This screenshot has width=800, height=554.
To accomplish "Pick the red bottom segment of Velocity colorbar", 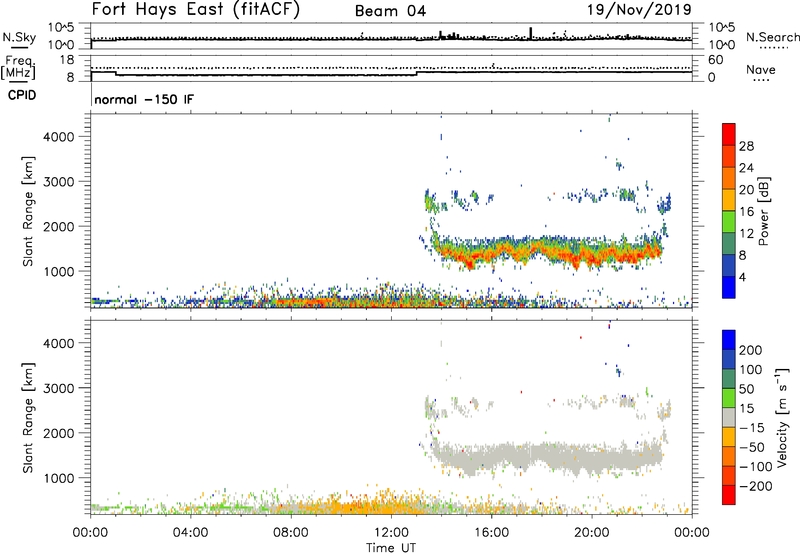I will point(729,495).
